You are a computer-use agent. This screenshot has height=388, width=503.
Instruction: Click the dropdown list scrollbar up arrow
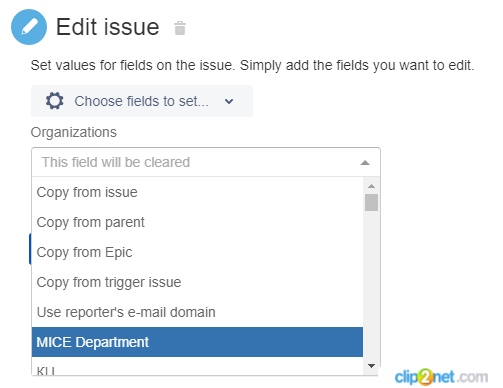[x=371, y=186]
